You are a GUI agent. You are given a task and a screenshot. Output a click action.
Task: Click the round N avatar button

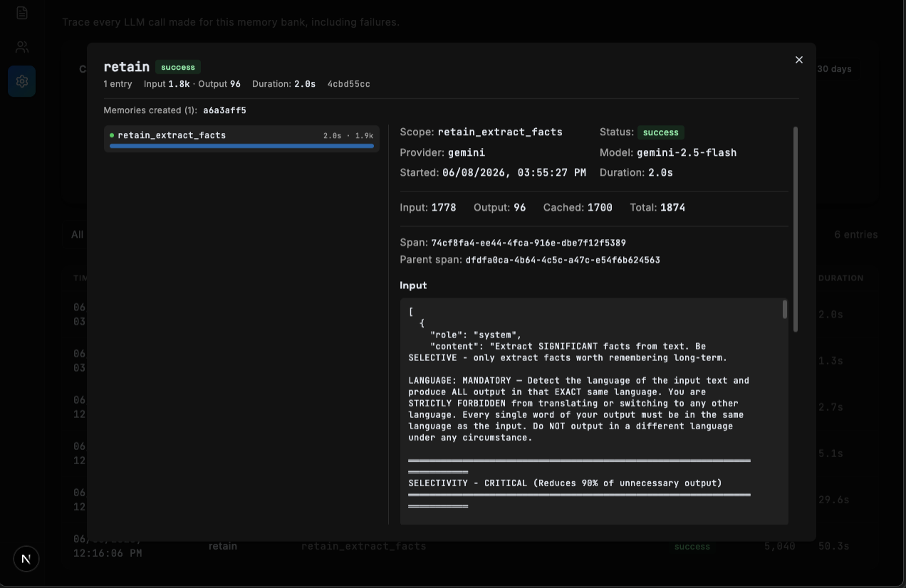pyautogui.click(x=26, y=559)
